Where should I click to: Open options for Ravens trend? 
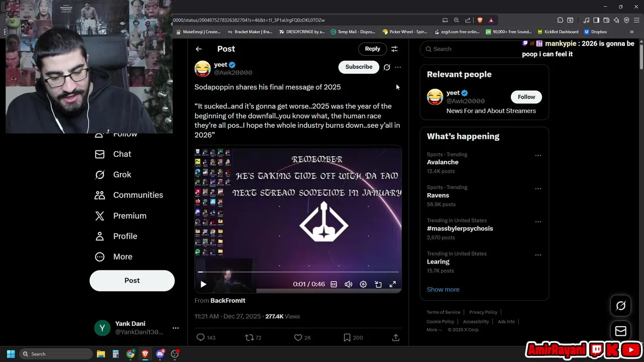tap(538, 189)
